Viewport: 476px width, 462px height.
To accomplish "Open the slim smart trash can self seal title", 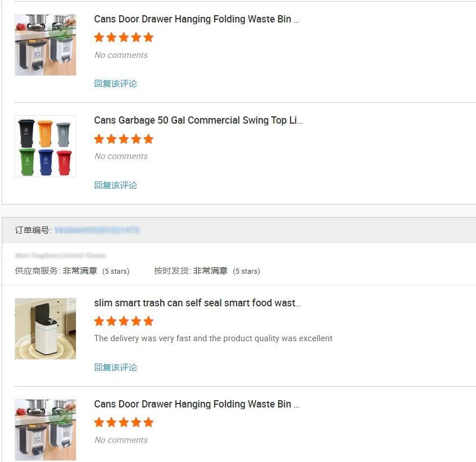I will [x=197, y=303].
